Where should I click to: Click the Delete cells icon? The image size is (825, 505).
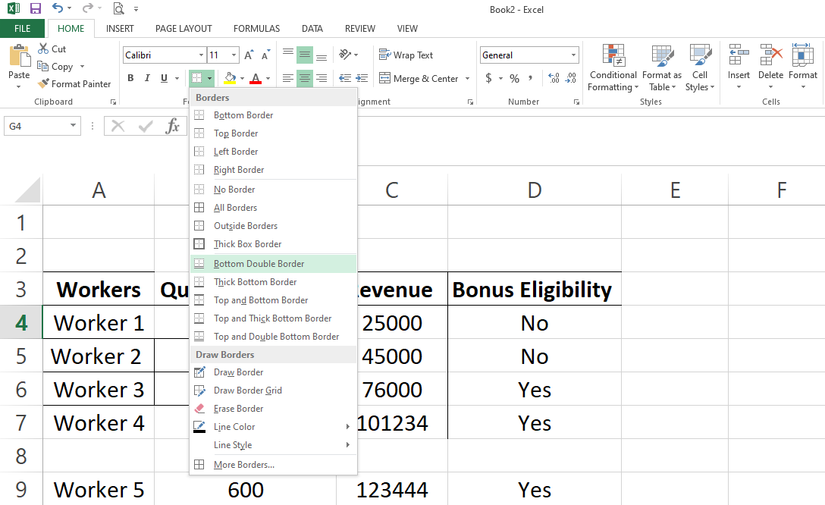click(x=771, y=56)
